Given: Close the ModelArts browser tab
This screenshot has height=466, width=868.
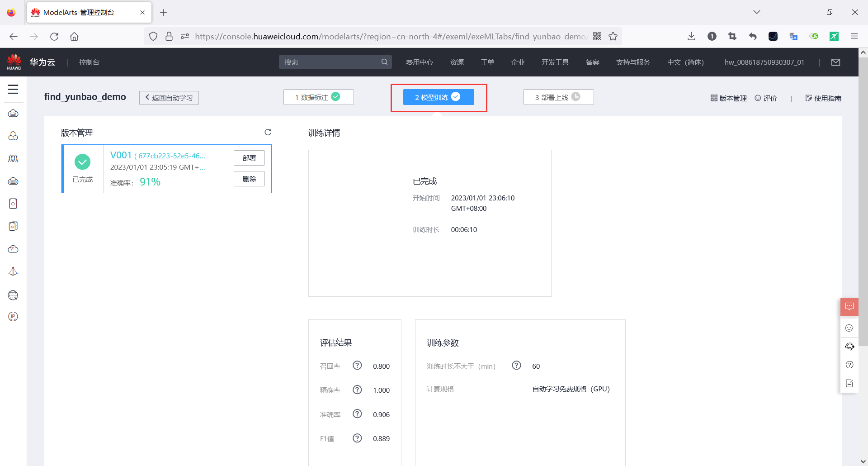Looking at the screenshot, I should (x=142, y=13).
